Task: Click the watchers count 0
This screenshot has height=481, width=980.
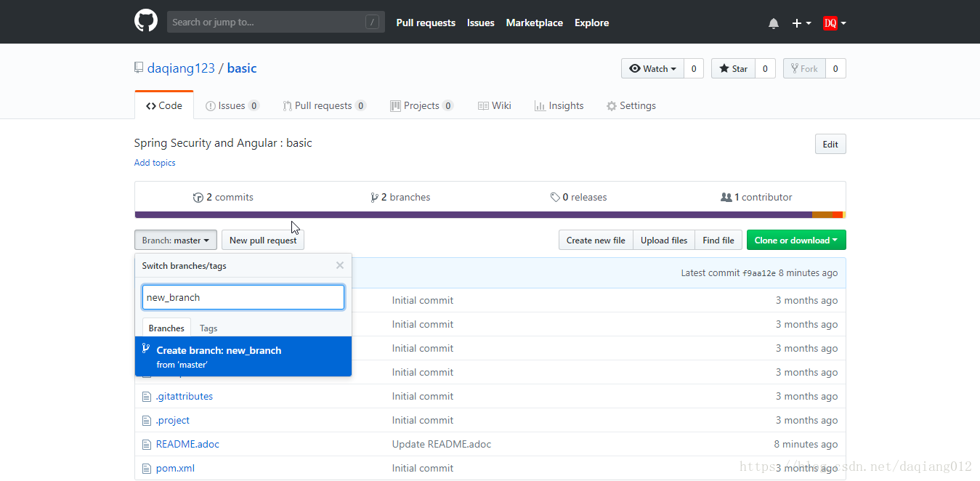Action: pos(693,68)
